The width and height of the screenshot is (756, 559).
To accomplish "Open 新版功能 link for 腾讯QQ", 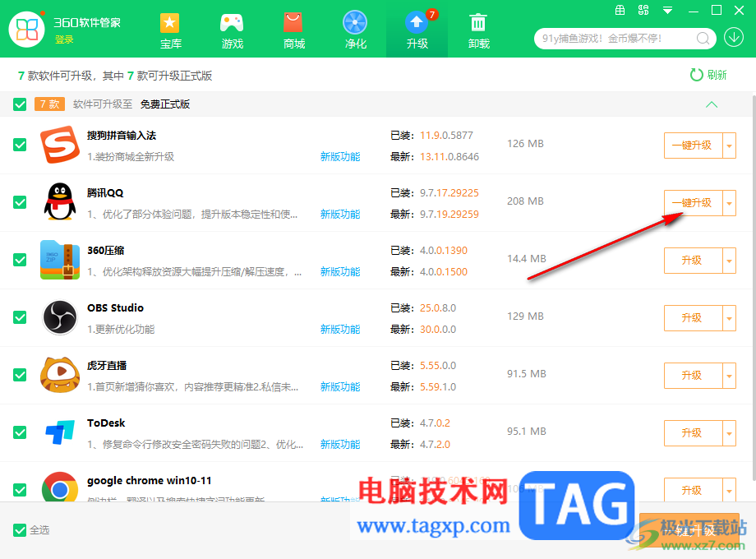I will click(340, 215).
